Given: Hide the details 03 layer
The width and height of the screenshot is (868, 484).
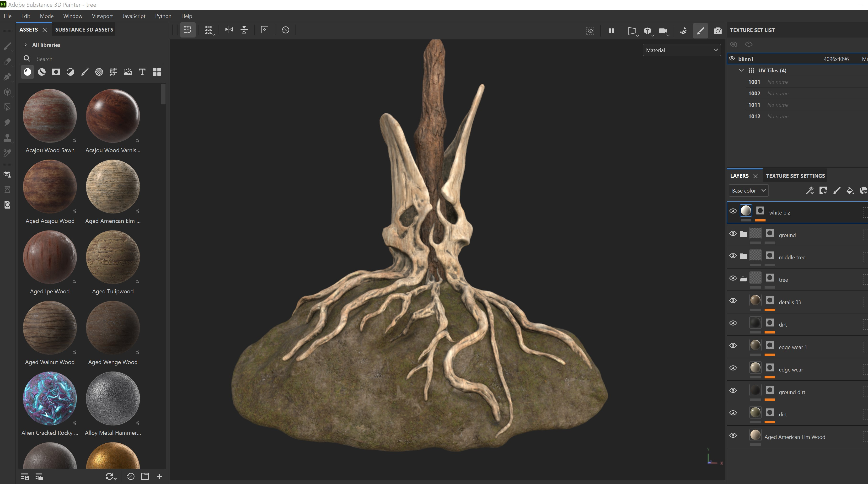Looking at the screenshot, I should point(733,301).
